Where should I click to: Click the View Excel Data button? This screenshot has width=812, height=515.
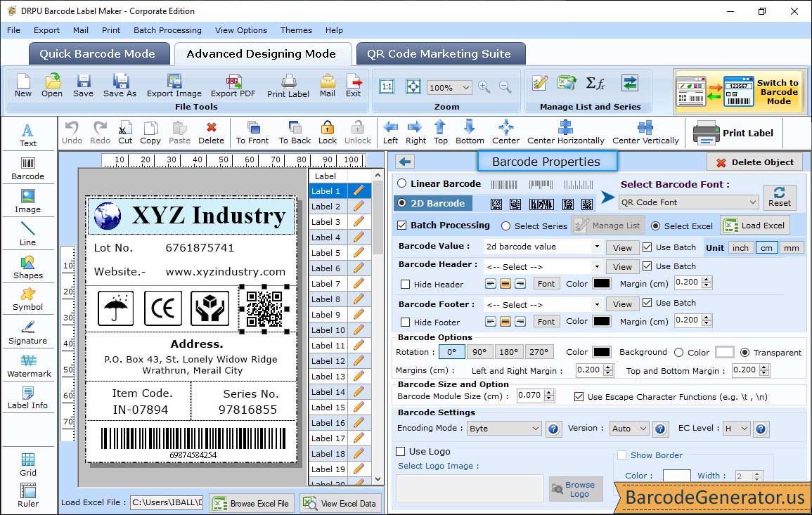click(x=340, y=503)
